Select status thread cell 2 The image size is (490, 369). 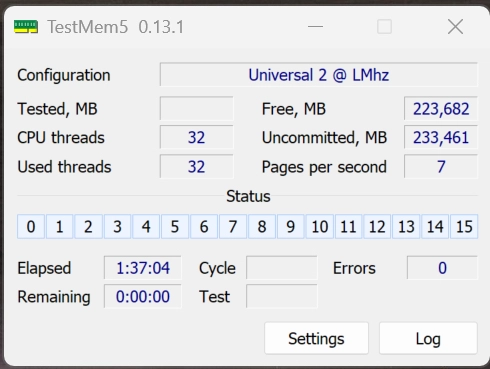88,227
